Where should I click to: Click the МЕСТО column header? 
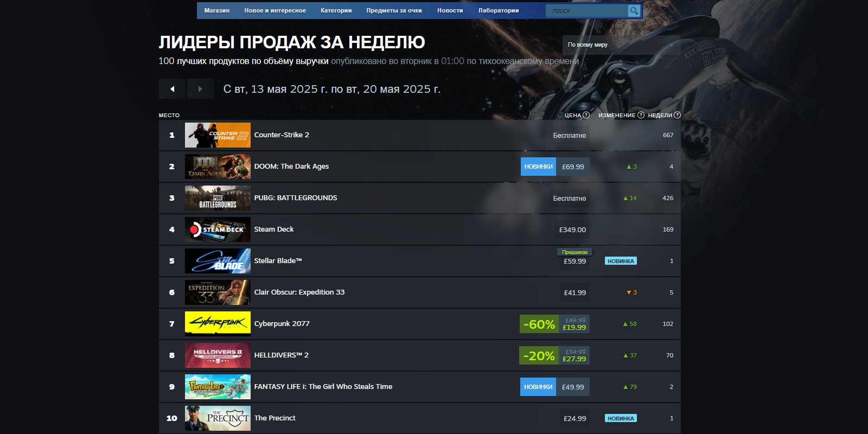(x=169, y=115)
